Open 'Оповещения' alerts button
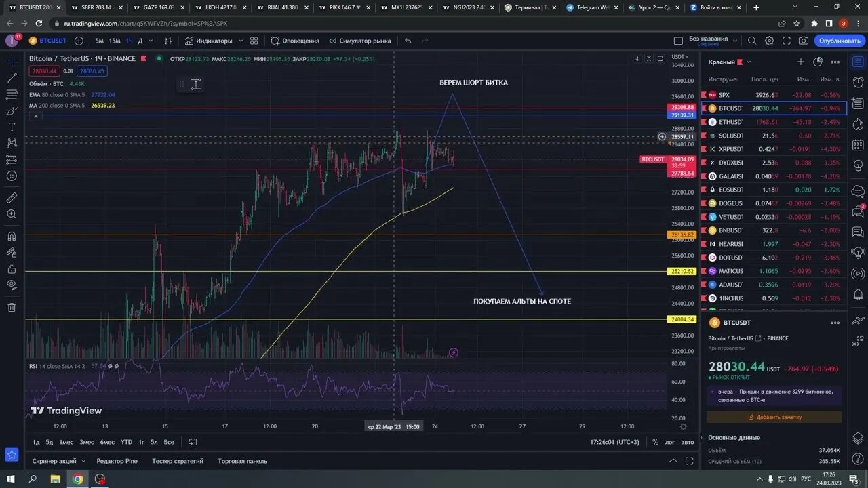Image resolution: width=868 pixels, height=488 pixels. 295,41
